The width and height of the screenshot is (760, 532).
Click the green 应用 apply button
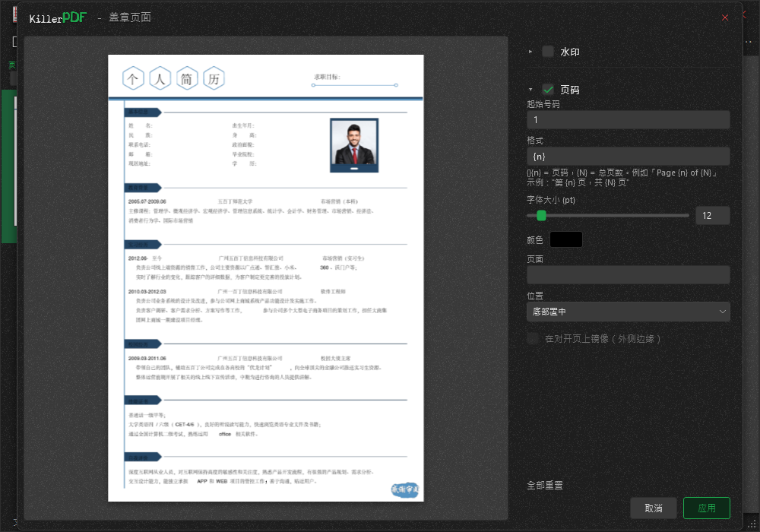tap(707, 508)
